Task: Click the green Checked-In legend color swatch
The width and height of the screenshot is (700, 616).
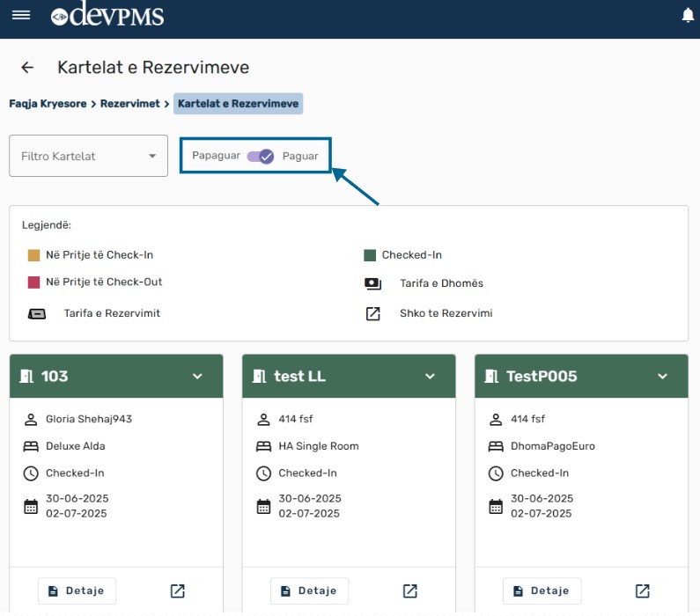Action: 370,255
